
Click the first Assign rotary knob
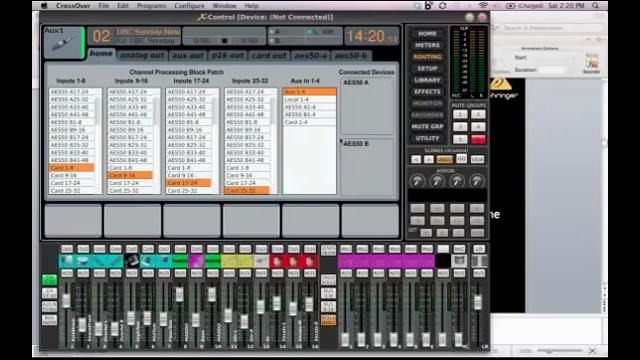tap(417, 181)
